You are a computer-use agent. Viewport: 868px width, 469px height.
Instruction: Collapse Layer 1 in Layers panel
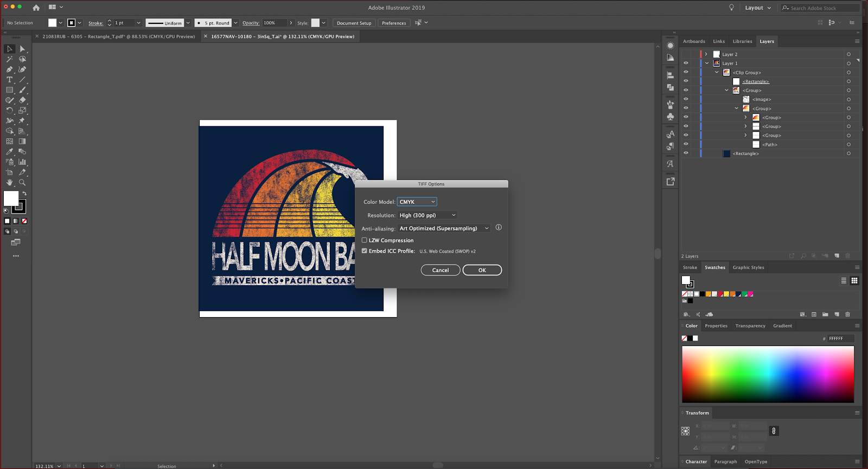[x=707, y=63]
